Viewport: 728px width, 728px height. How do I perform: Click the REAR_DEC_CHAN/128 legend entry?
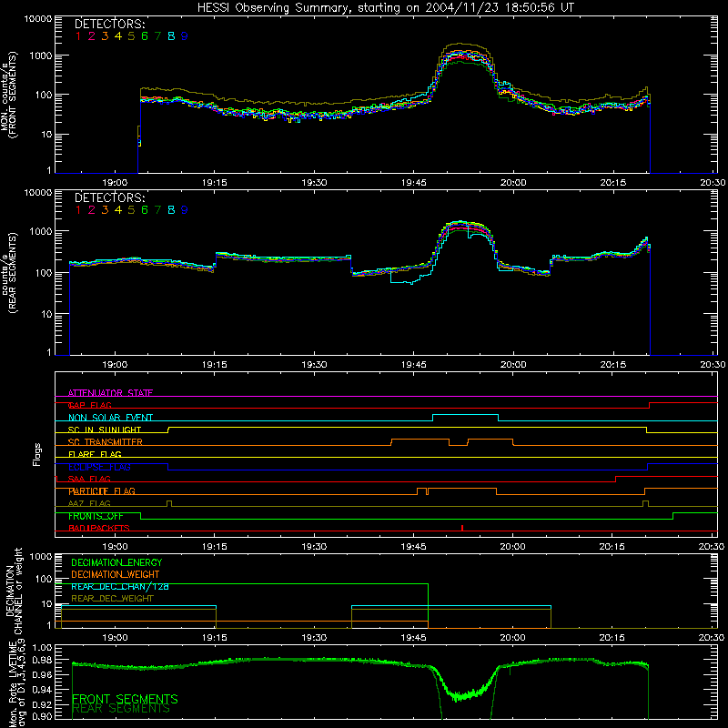pyautogui.click(x=120, y=586)
